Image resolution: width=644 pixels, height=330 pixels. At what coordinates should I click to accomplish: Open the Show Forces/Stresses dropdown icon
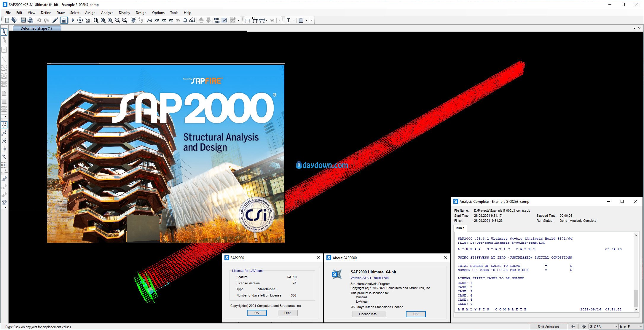(x=263, y=20)
